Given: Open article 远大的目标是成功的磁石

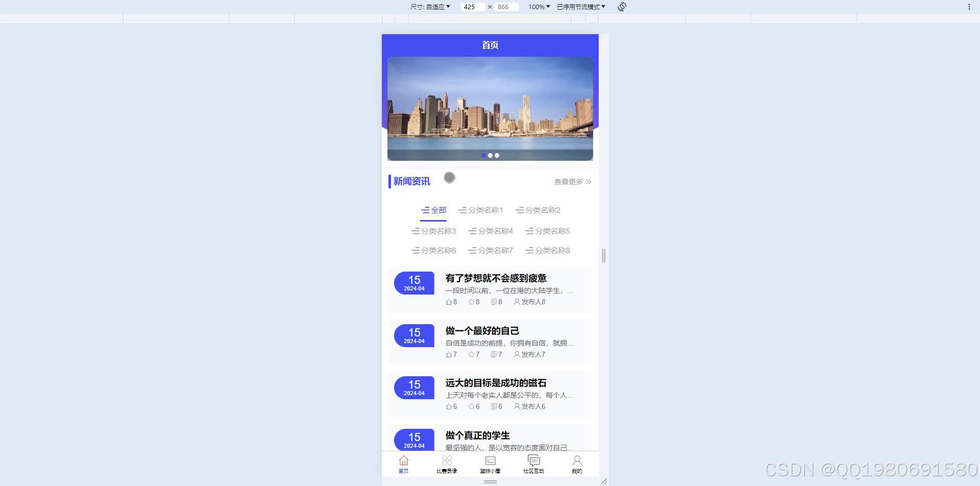Looking at the screenshot, I should click(x=496, y=383).
